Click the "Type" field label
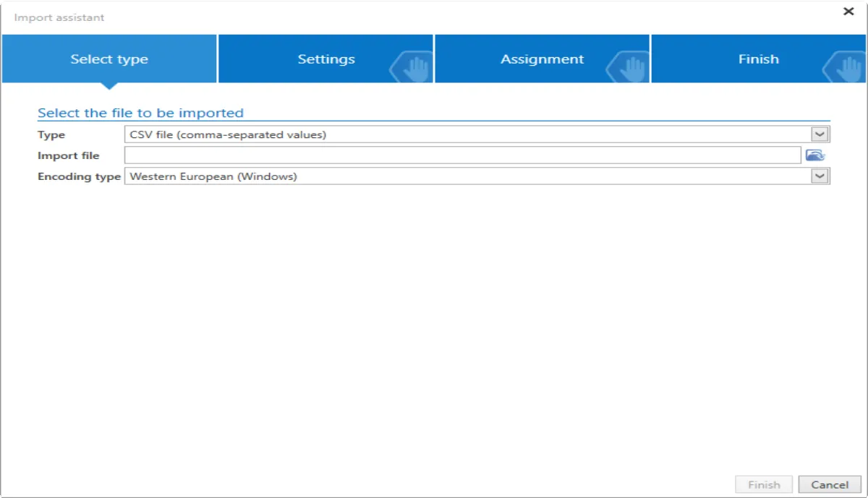Viewport: 868px width, 498px height. click(51, 135)
